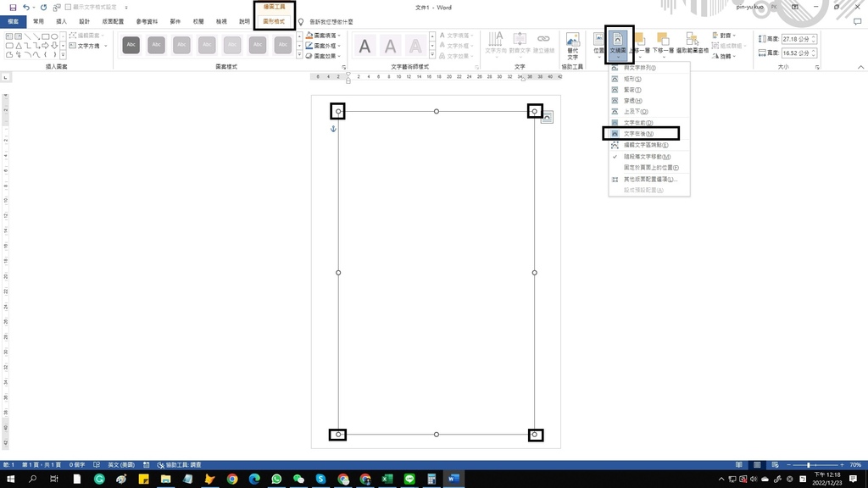
Task: Expand the WordArt styles gallery
Action: pyautogui.click(x=432, y=55)
